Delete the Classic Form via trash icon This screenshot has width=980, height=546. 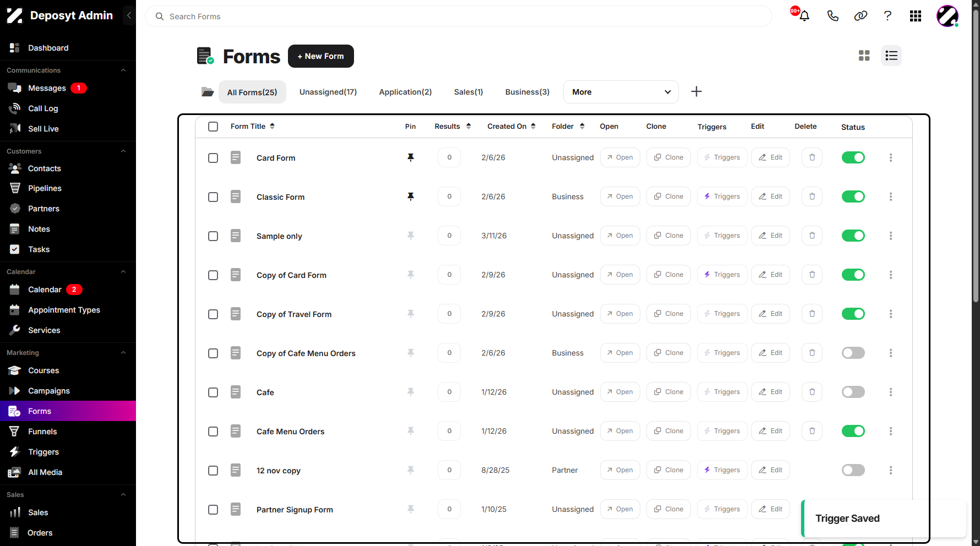pyautogui.click(x=812, y=196)
